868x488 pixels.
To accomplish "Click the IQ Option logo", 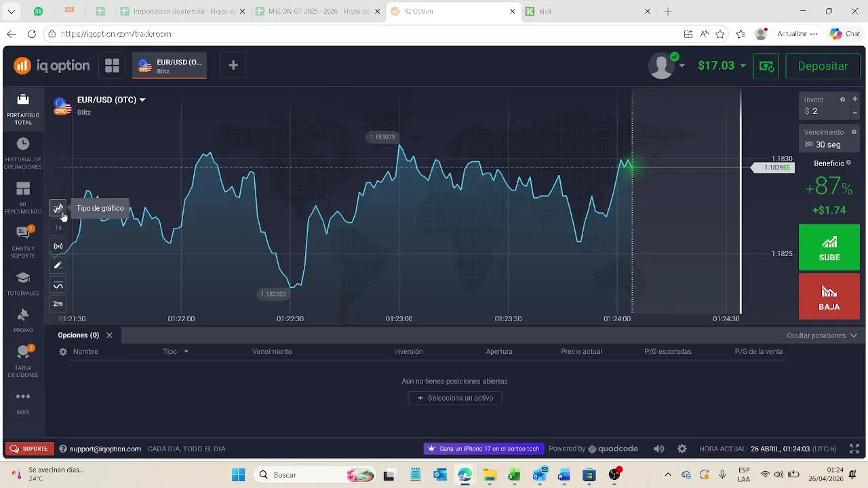I will click(x=52, y=66).
